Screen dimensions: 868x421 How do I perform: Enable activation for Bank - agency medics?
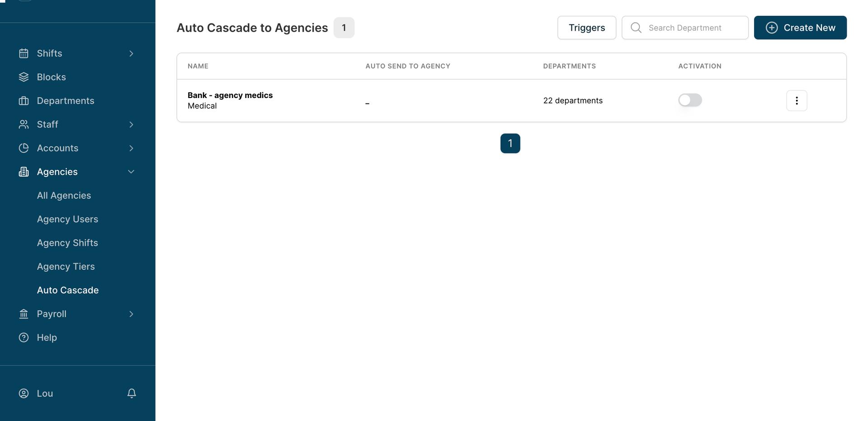coord(690,99)
